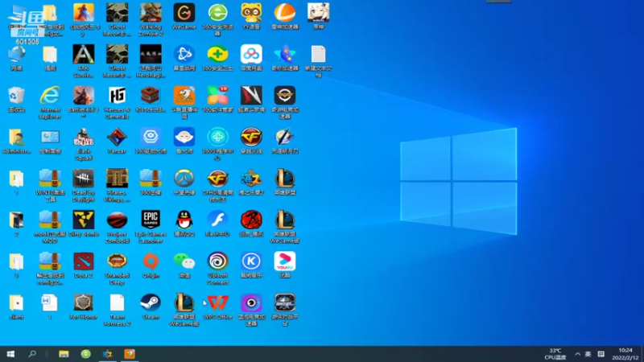Open the Flash Center shortcut
The width and height of the screenshot is (644, 362).
[x=217, y=224]
